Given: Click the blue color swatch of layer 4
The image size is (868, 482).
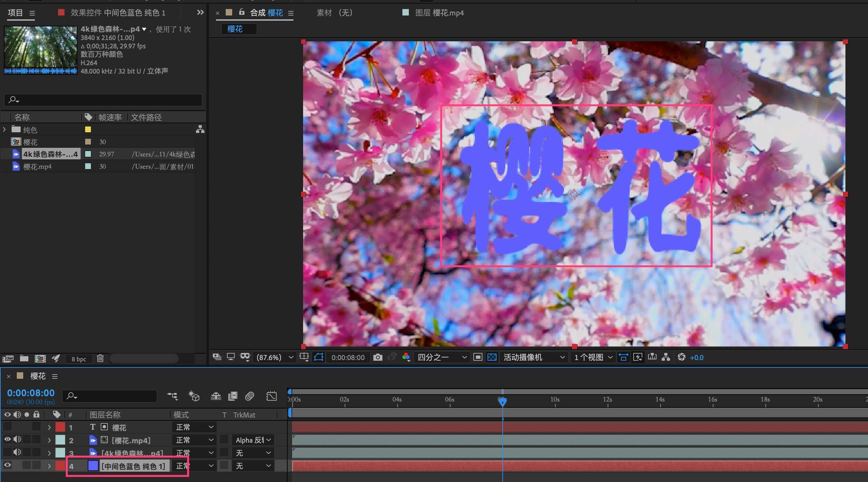Looking at the screenshot, I should (93, 466).
